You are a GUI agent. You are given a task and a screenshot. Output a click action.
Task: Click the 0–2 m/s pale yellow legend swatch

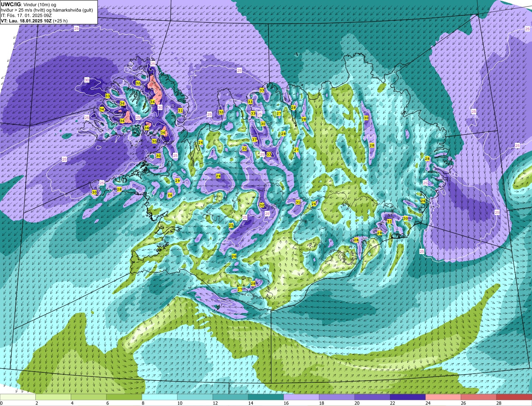pos(18,397)
